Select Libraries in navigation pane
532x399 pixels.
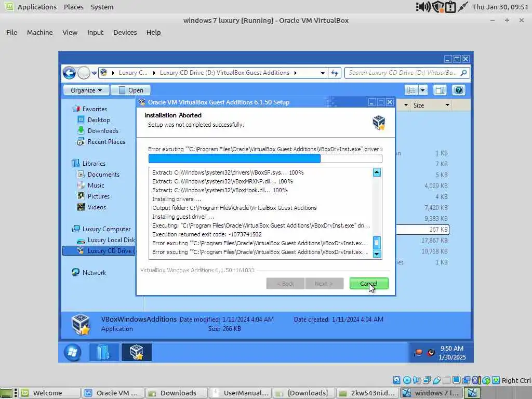click(94, 164)
